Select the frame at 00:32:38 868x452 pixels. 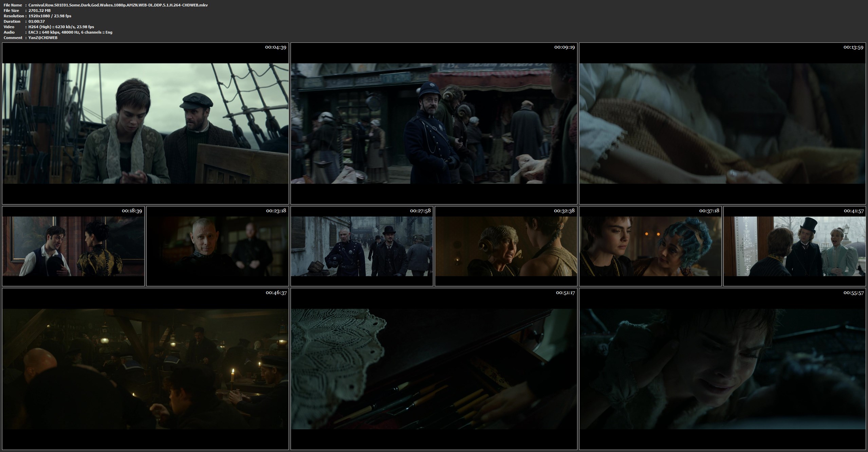(506, 246)
